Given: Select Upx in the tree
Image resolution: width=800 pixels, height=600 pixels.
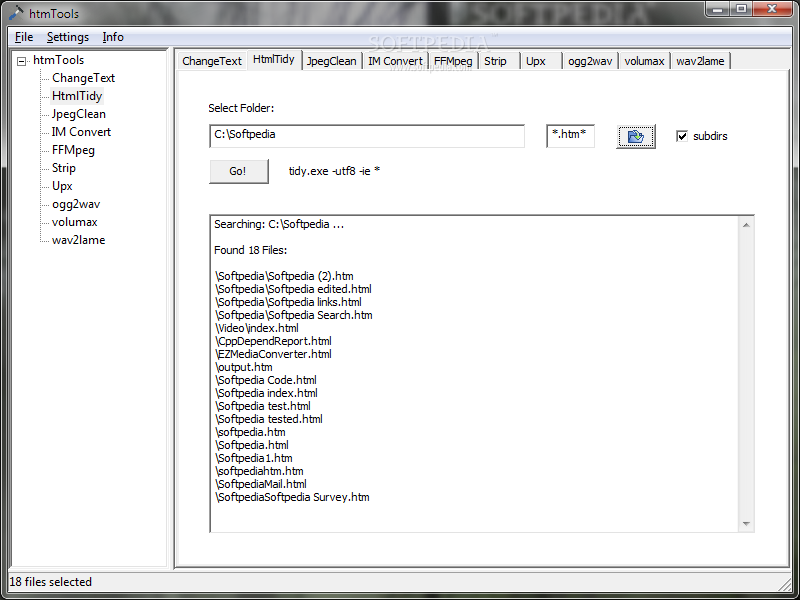Looking at the screenshot, I should coord(62,186).
